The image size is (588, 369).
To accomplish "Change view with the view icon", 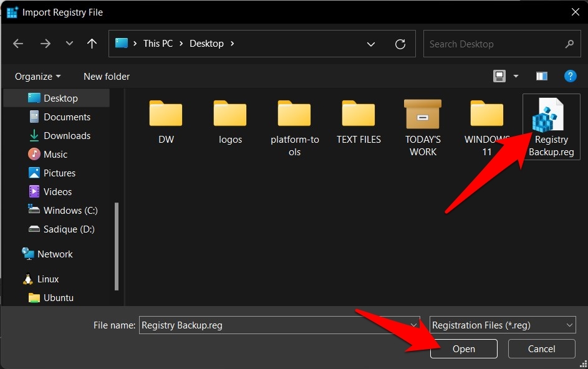I will (499, 76).
